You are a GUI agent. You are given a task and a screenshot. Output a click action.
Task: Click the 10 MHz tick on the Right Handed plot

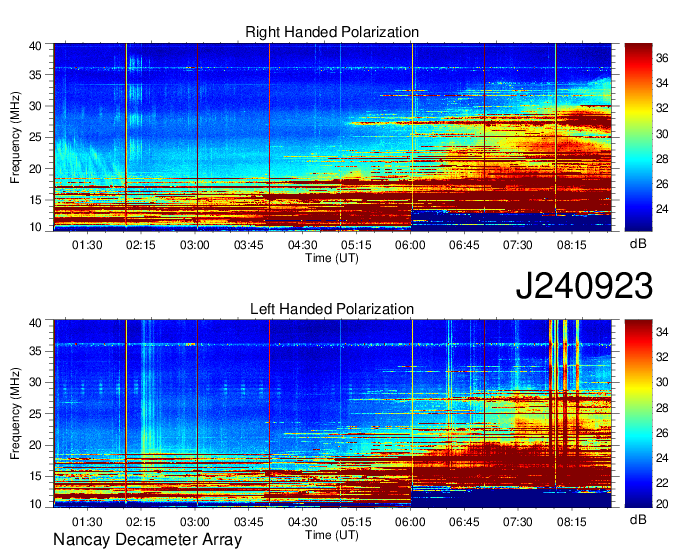[x=35, y=227]
